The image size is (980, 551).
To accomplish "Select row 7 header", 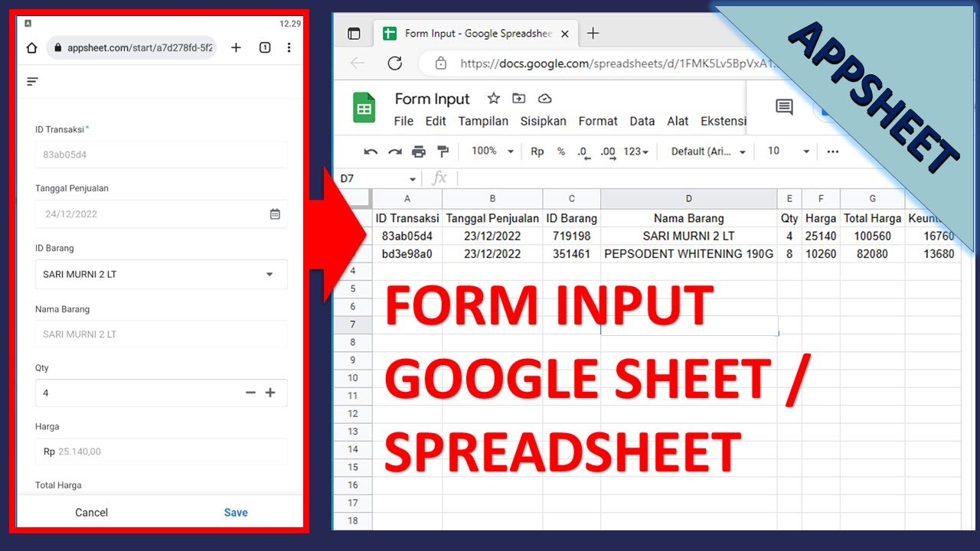I will (x=353, y=324).
